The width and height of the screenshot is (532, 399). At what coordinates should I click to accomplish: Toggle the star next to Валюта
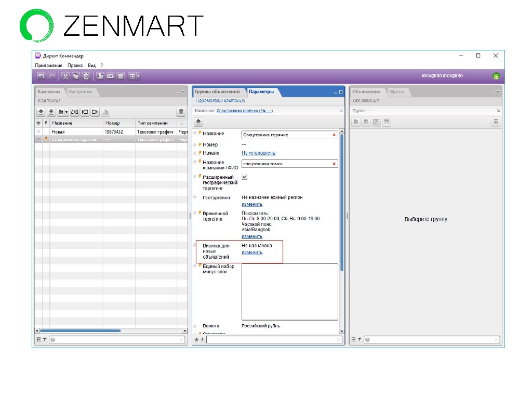tap(195, 326)
